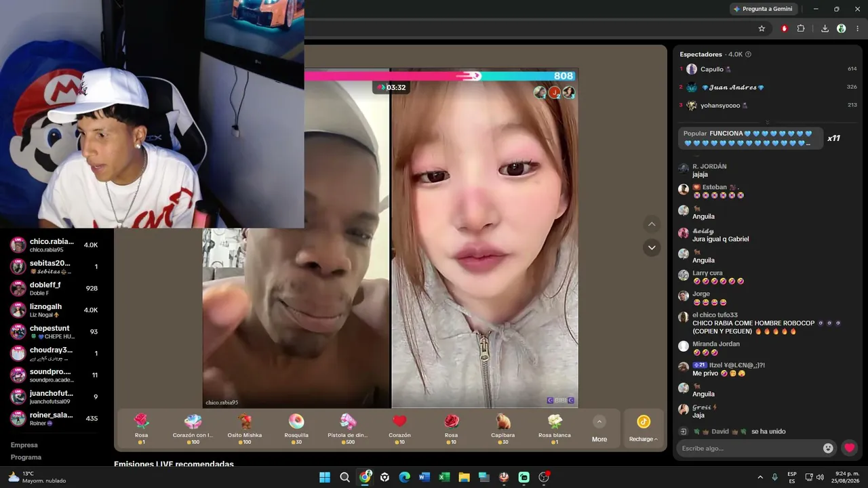This screenshot has height=488, width=868.
Task: Open chat user el chico tufo33's profile
Action: pyautogui.click(x=715, y=315)
